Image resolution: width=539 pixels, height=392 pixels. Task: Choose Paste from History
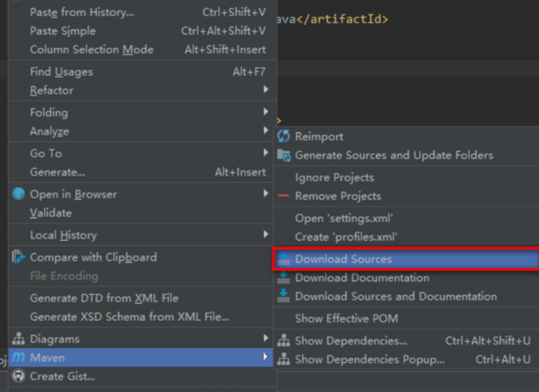pos(142,13)
